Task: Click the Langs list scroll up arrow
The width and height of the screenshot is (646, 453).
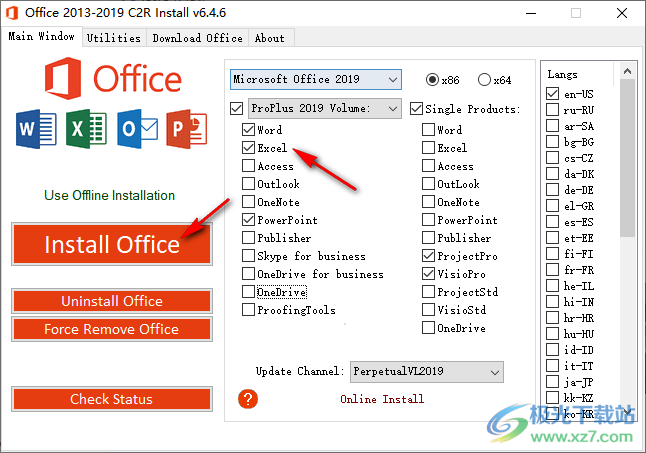Action: [627, 71]
